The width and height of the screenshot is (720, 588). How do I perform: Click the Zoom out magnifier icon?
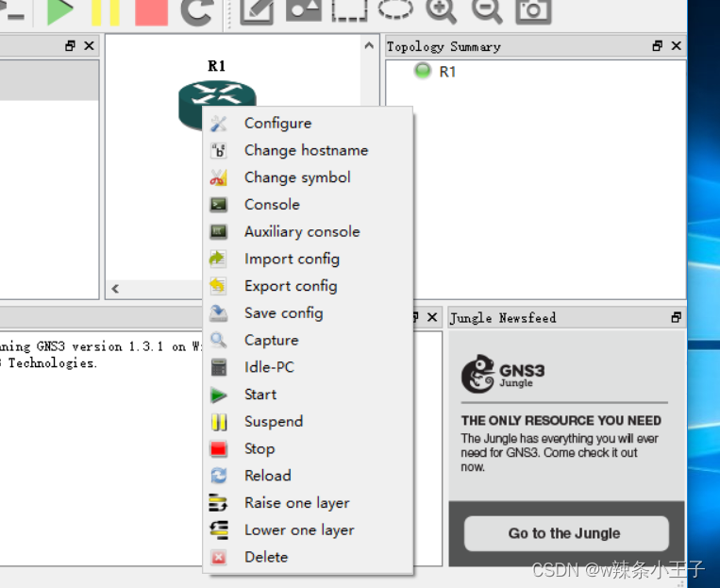tap(487, 11)
